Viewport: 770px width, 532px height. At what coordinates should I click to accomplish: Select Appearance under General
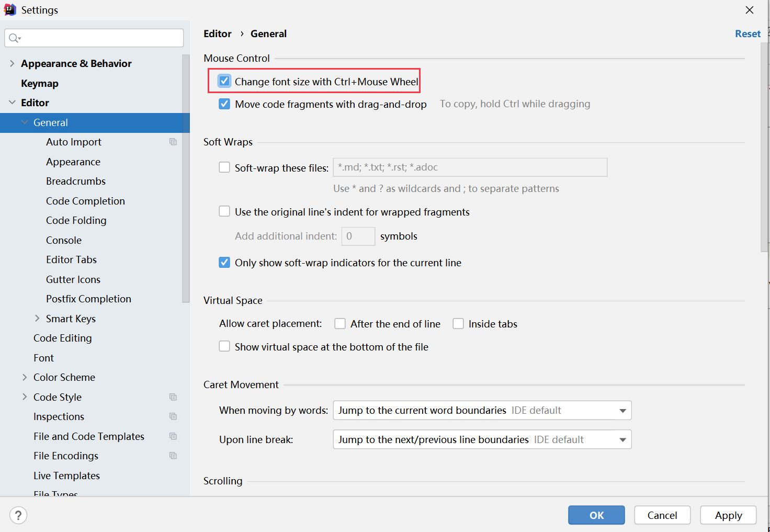click(x=73, y=162)
